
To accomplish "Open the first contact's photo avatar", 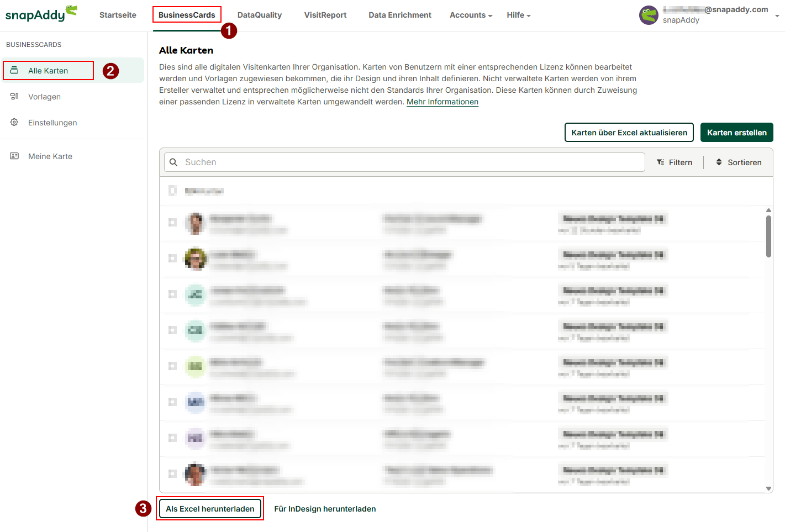I will [195, 223].
